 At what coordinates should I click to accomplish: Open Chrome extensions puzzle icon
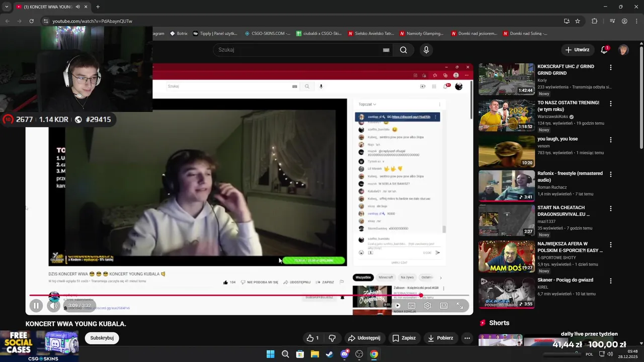(x=595, y=21)
